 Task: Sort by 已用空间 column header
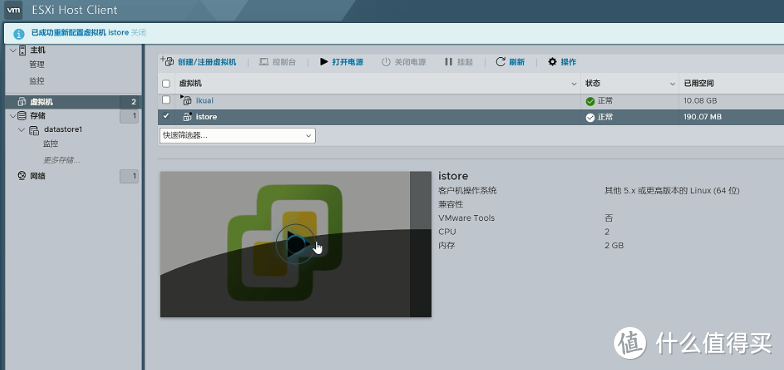pyautogui.click(x=699, y=84)
